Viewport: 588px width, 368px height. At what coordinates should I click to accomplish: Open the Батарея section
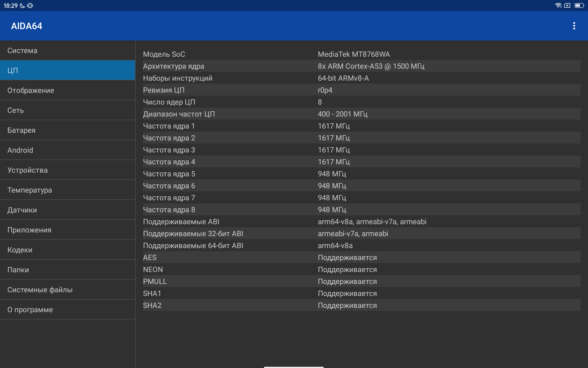click(67, 130)
